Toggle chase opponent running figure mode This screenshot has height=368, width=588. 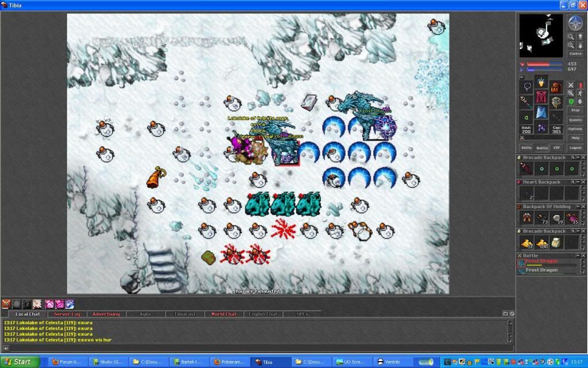coord(580,94)
